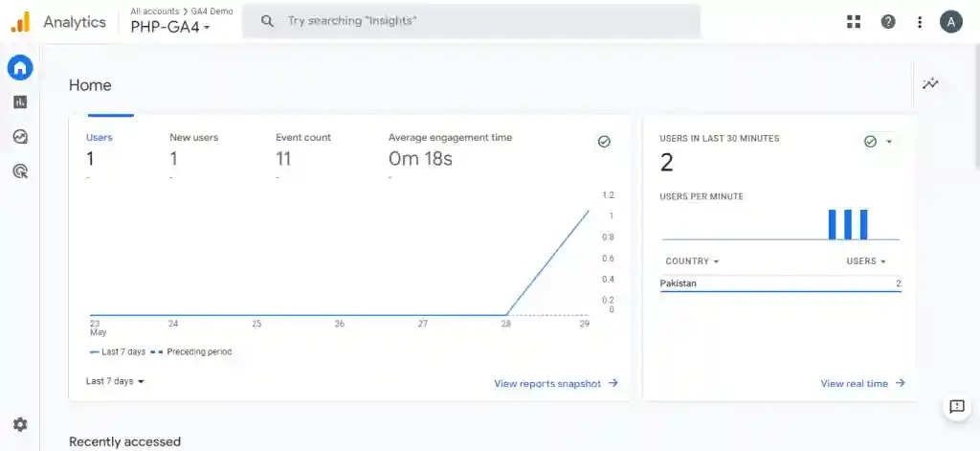Image resolution: width=980 pixels, height=451 pixels.
Task: Click the Pakistan country row
Action: 781,283
